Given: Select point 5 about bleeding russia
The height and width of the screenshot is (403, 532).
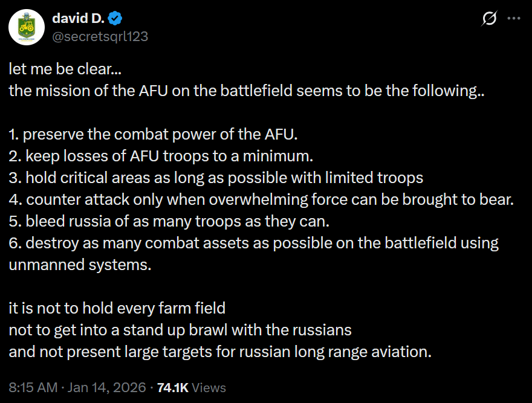Looking at the screenshot, I should click(x=169, y=221).
